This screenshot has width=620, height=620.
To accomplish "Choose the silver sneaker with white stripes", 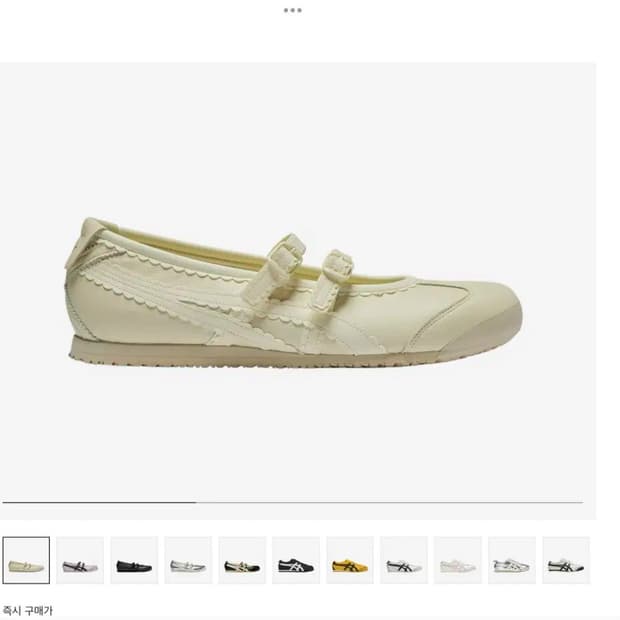I will point(512,560).
